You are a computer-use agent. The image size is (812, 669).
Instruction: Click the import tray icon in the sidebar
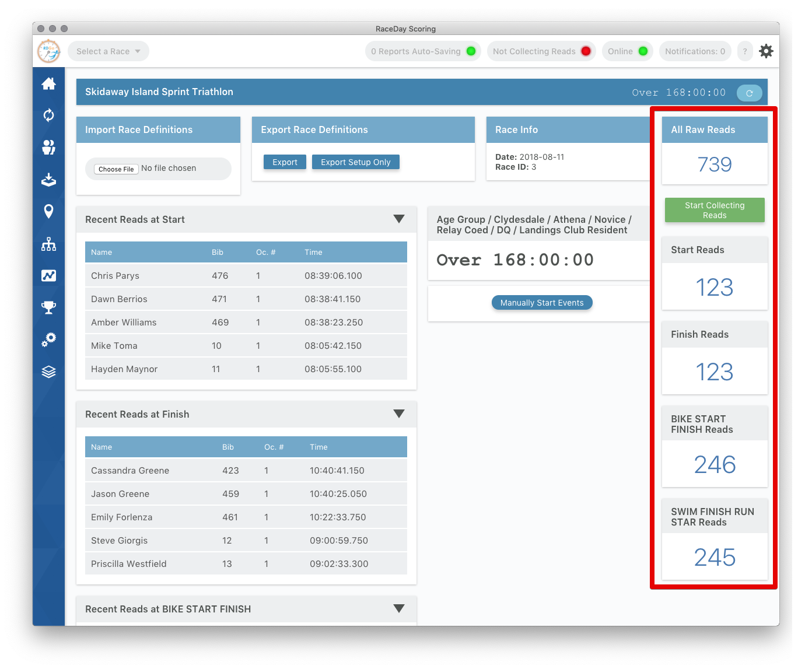48,180
